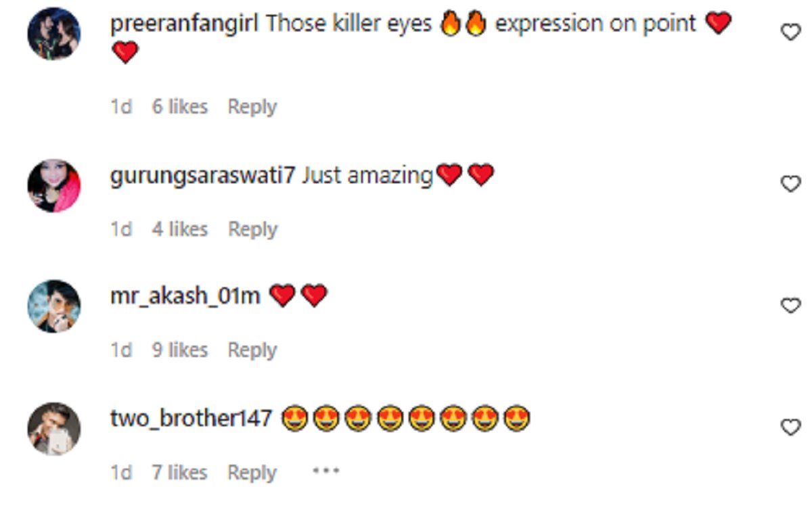
Task: Click mr_akash_01m's profile avatar
Action: (x=54, y=306)
